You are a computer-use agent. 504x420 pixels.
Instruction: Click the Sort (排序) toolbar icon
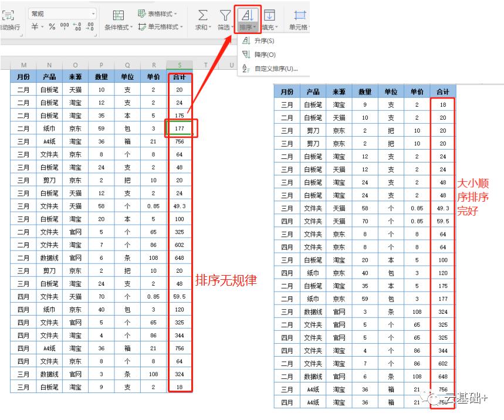click(248, 16)
